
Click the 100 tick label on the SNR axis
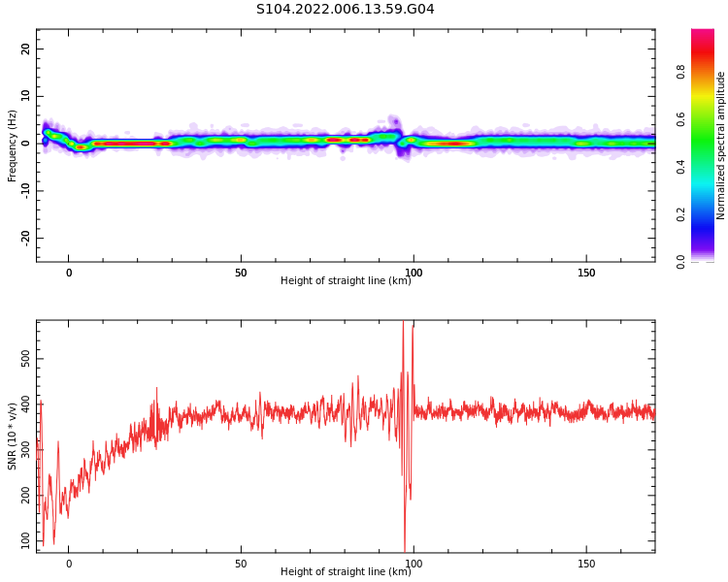[25, 540]
